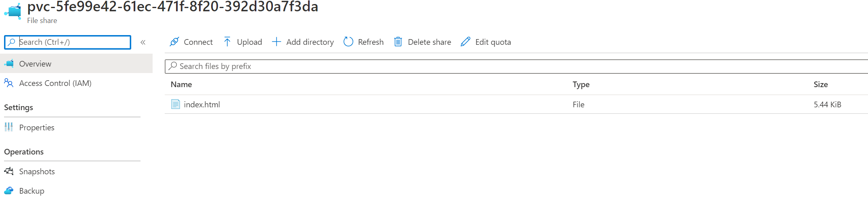868x215 pixels.
Task: Open Properties under Settings
Action: point(36,127)
